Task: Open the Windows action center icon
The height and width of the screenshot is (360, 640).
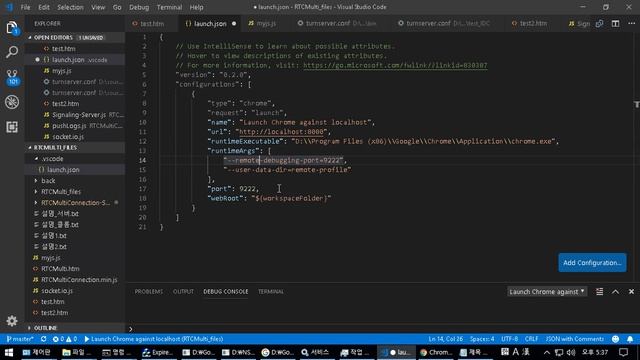Action: pos(623,352)
